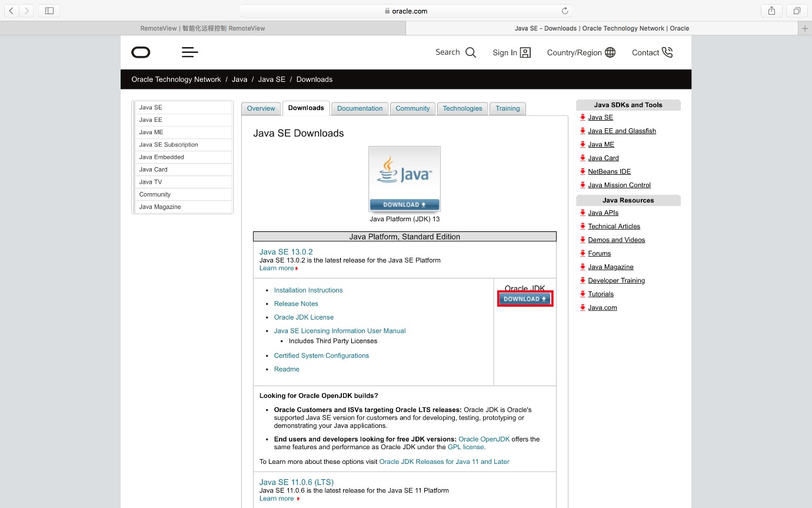Click the Safari back arrow
The height and width of the screenshot is (508, 812).
(12, 11)
